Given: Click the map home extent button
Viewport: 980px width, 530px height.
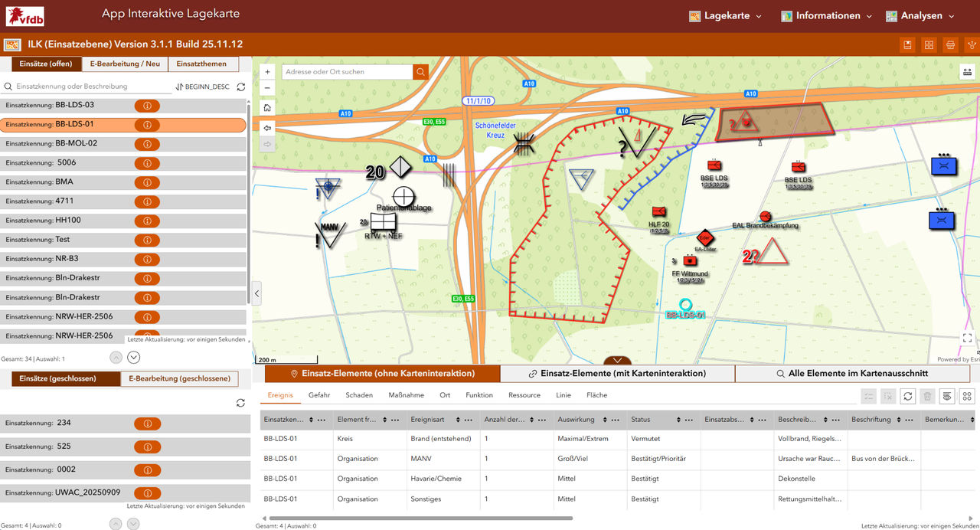Looking at the screenshot, I should coord(267,108).
